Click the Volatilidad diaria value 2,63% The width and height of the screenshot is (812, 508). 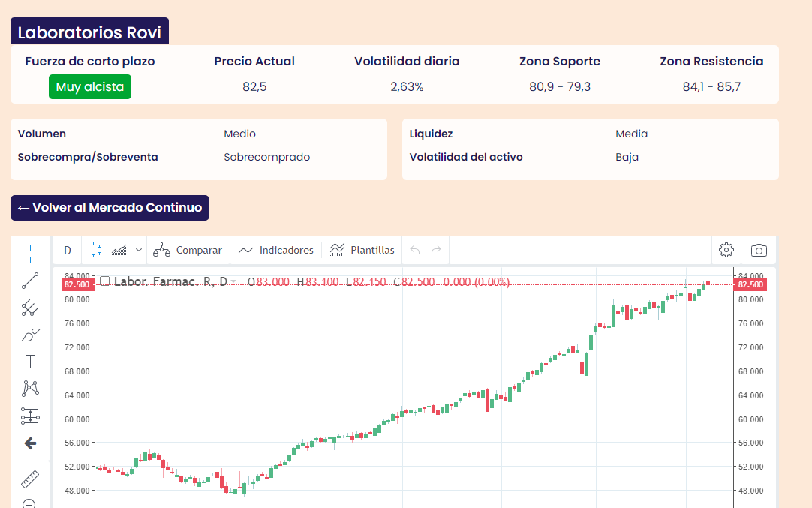click(x=407, y=86)
